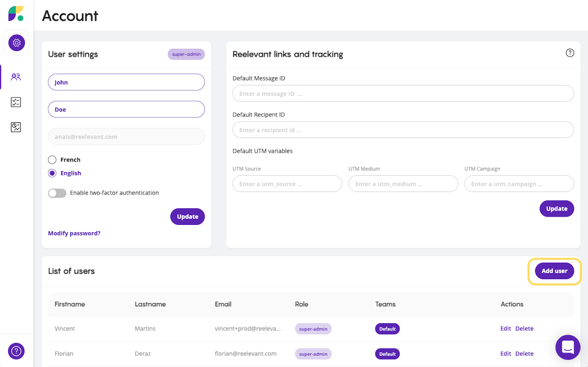Focus the UTM Source input
The height and width of the screenshot is (367, 588).
tap(287, 184)
